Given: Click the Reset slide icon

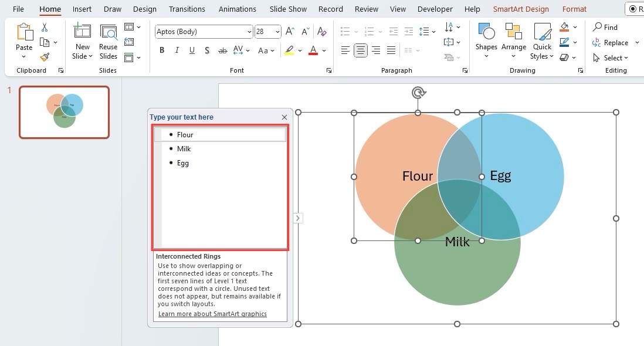Looking at the screenshot, I should point(129,42).
